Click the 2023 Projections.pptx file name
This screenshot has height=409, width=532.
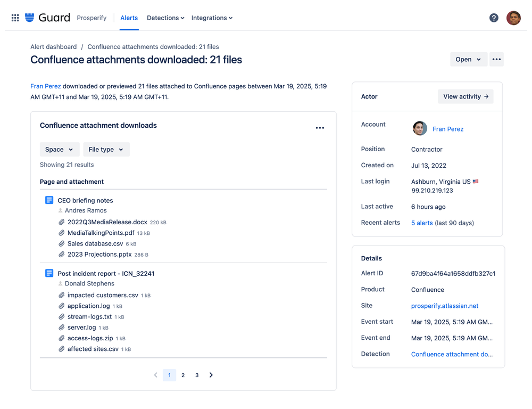pyautogui.click(x=99, y=255)
